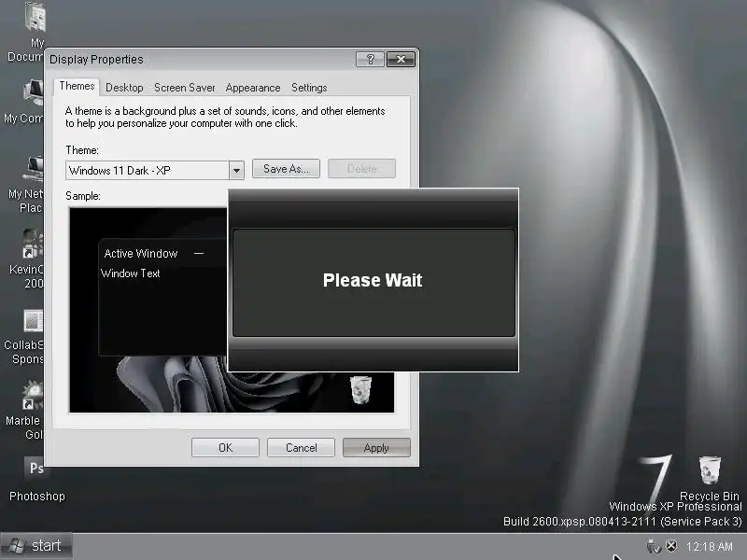Open the Recycle Bin on desktop

[710, 470]
